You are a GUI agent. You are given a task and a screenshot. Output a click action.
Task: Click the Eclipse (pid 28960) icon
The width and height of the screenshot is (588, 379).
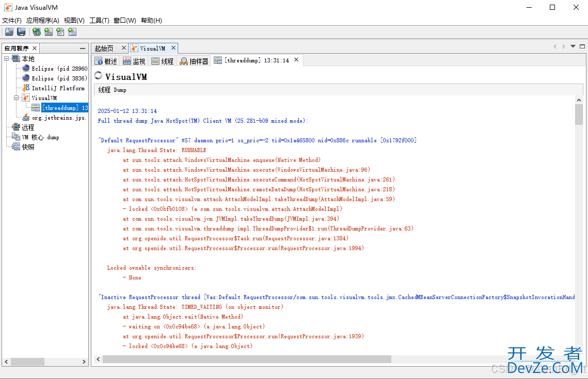26,68
